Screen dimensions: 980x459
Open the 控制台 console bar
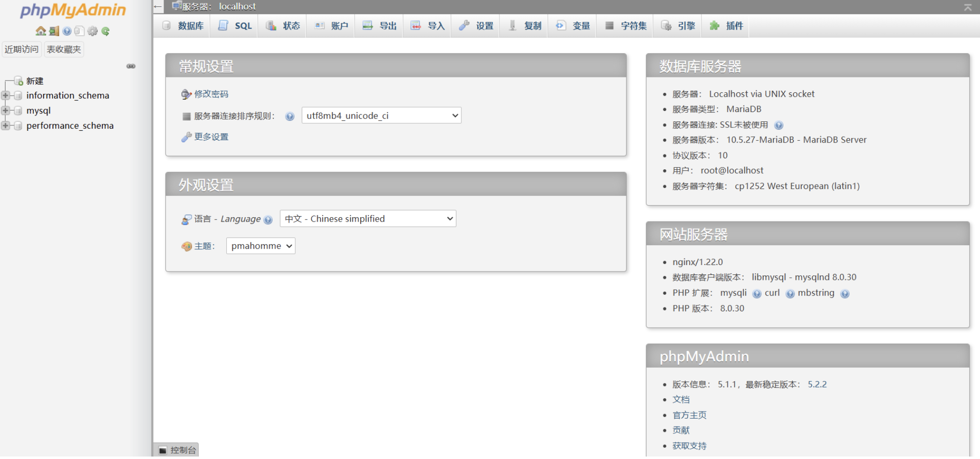pyautogui.click(x=177, y=450)
